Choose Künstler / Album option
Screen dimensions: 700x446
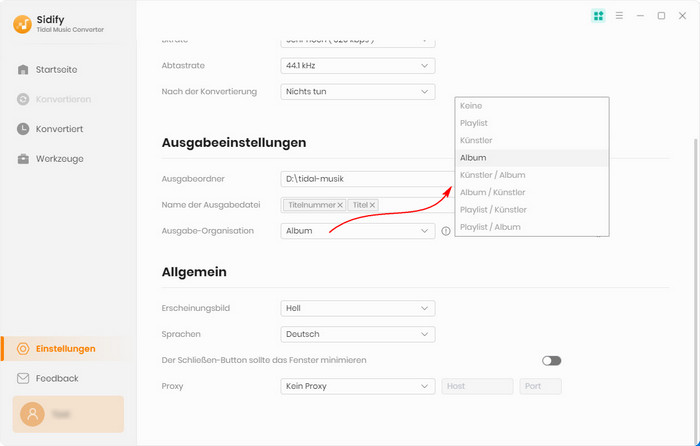tap(532, 175)
